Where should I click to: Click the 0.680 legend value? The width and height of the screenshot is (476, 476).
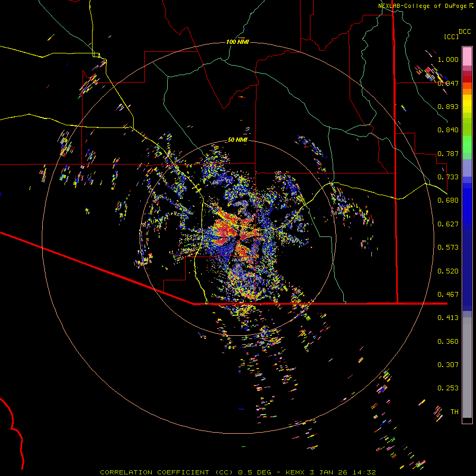[x=448, y=200]
